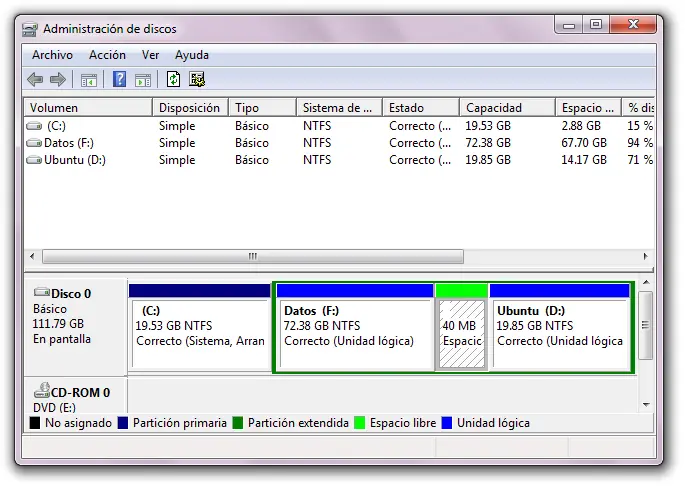Click the black No asignado legend swatch
Viewport: 685px width, 486px height.
click(x=35, y=423)
